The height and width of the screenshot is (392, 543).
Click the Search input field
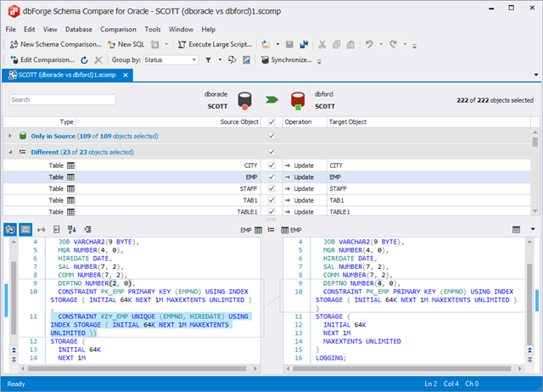63,100
